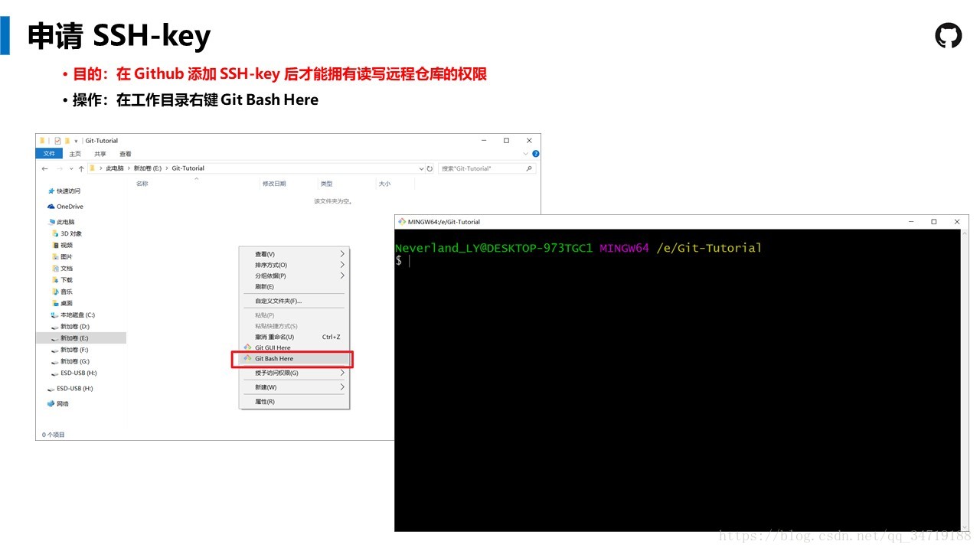
Task: Switch to the 共享 ribbon tab
Action: (100, 154)
